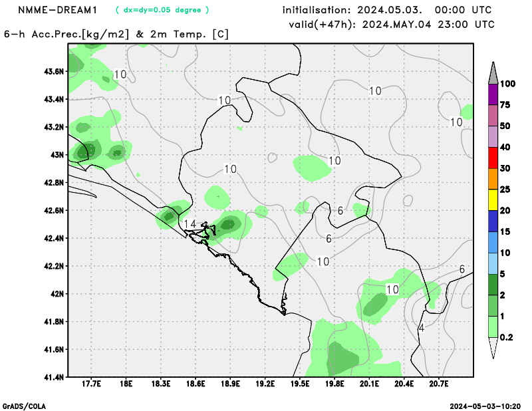Click the 42.4N latitude axis label
532x411 pixels.
point(54,238)
